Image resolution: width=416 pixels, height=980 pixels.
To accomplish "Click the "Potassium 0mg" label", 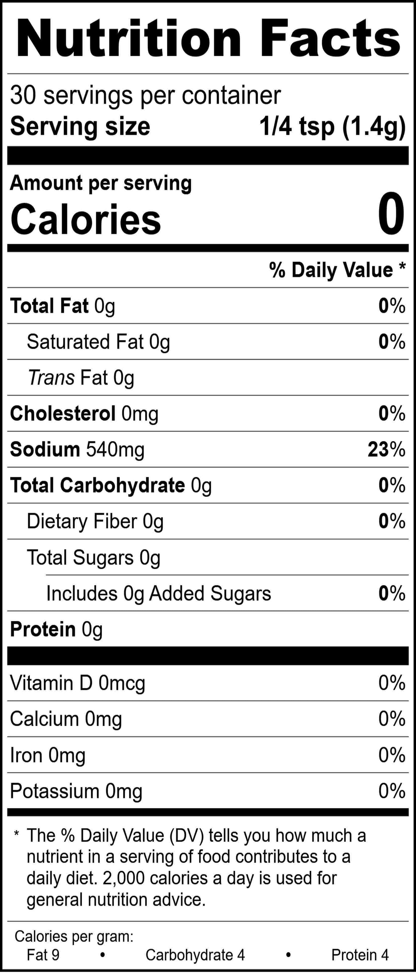I will click(x=76, y=791).
